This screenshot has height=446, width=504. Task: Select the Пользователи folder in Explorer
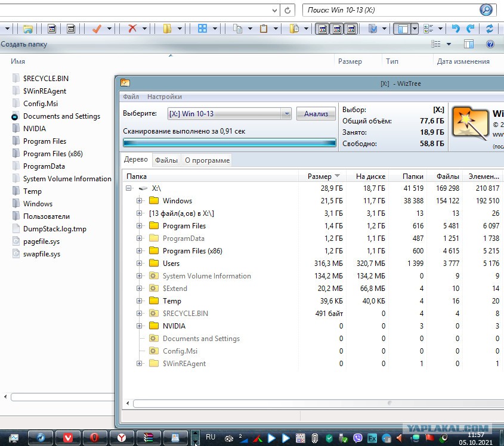(x=47, y=216)
